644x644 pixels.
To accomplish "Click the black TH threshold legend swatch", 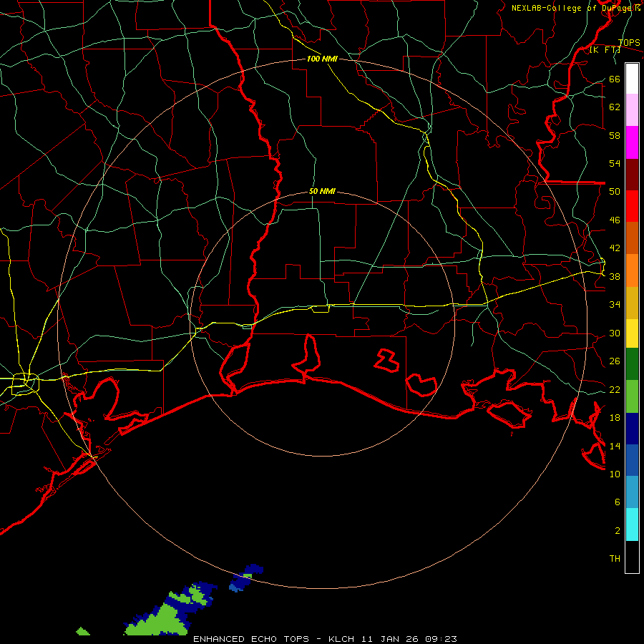I will point(632,557).
